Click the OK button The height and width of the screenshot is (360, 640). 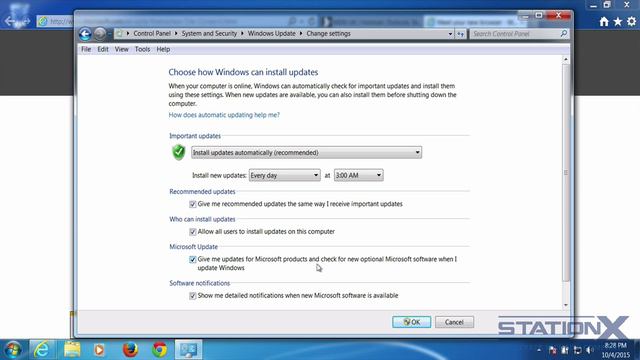(411, 322)
